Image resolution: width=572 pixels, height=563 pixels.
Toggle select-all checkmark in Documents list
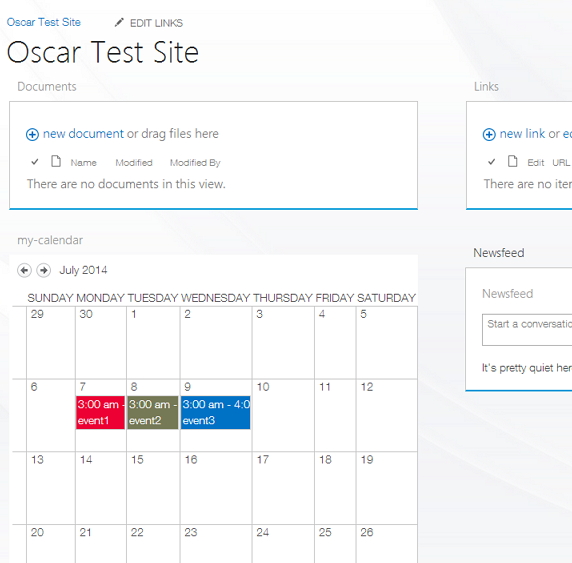35,162
